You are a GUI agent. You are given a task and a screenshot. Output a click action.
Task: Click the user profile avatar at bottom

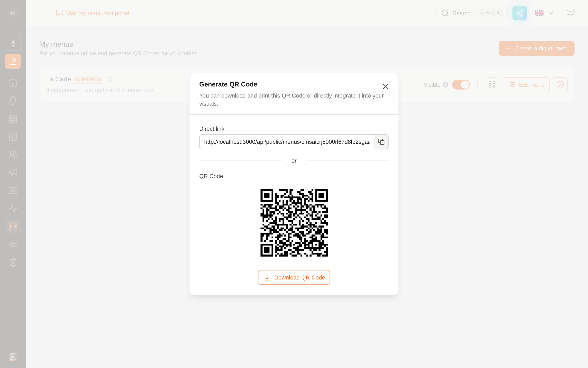click(13, 357)
